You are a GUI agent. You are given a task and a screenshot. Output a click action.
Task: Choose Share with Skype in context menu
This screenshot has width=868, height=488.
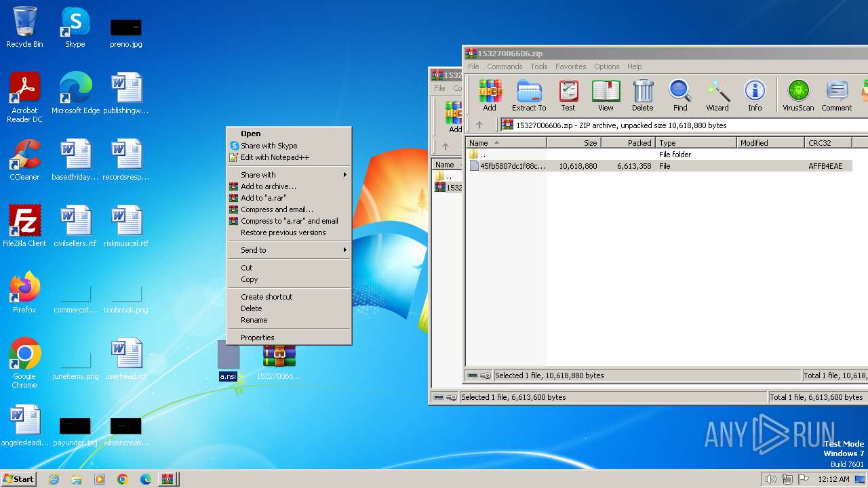[290, 146]
